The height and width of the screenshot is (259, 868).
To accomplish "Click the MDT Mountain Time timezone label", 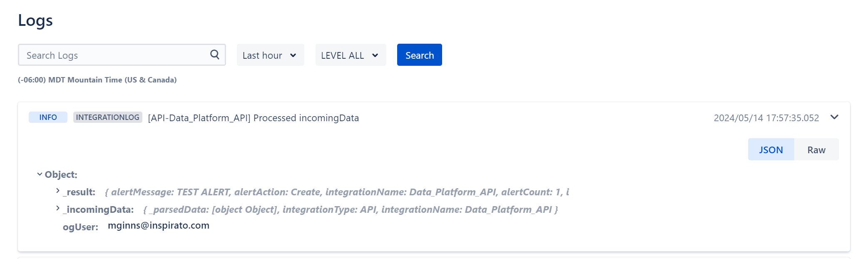I will [97, 80].
